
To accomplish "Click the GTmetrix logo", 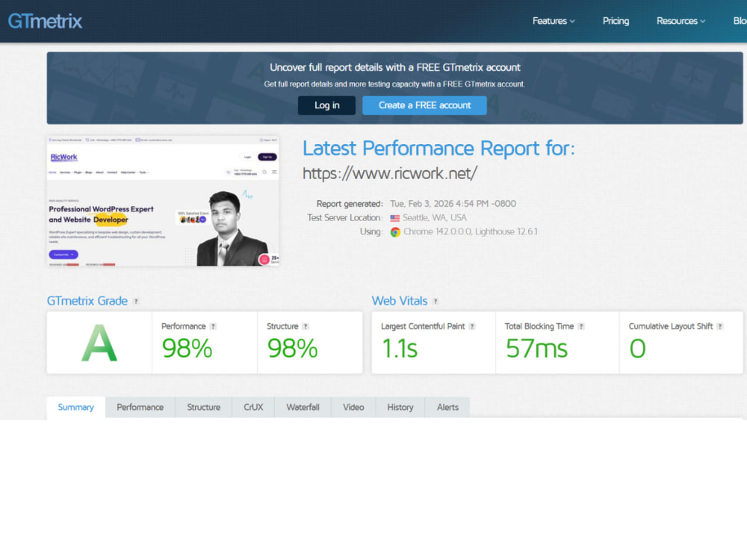I will coord(45,21).
